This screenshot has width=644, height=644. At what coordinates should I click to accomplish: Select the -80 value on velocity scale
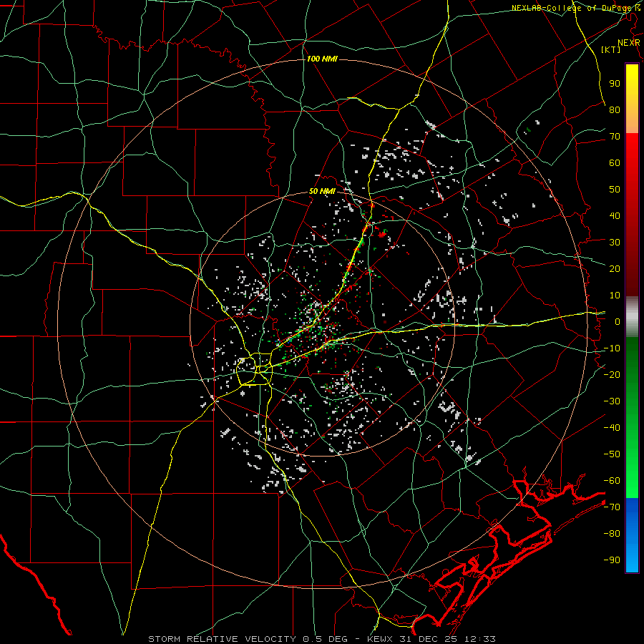tap(612, 534)
